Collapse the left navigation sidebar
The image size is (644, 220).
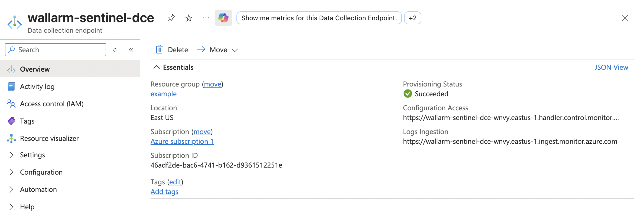point(131,49)
